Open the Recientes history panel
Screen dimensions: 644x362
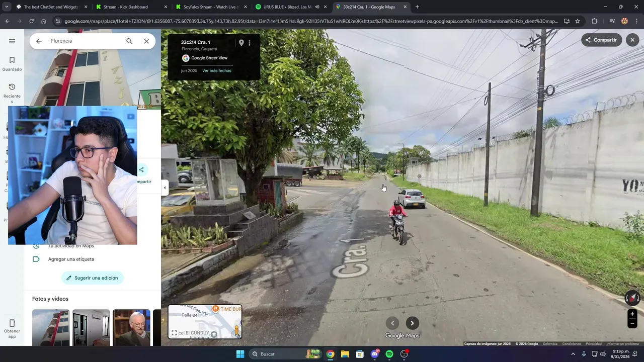pos(12,93)
